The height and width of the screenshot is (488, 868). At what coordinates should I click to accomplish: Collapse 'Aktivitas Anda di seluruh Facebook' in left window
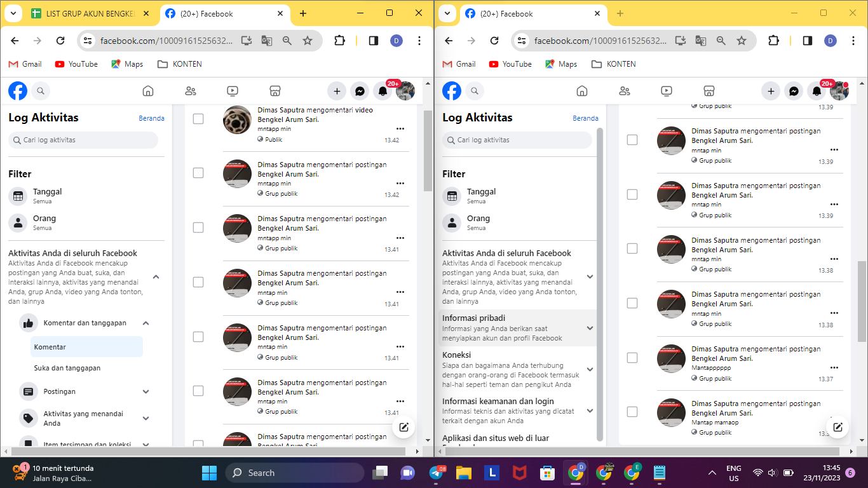156,276
